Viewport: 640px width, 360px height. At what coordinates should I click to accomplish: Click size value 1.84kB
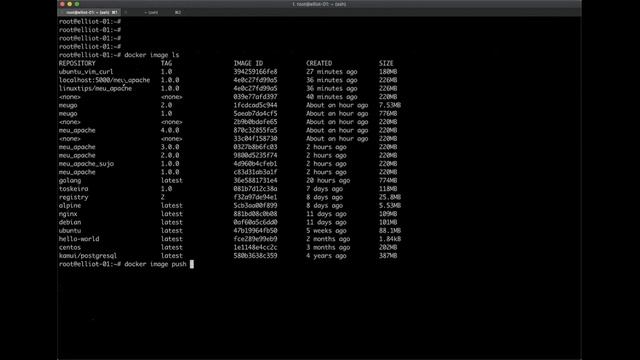[390, 239]
